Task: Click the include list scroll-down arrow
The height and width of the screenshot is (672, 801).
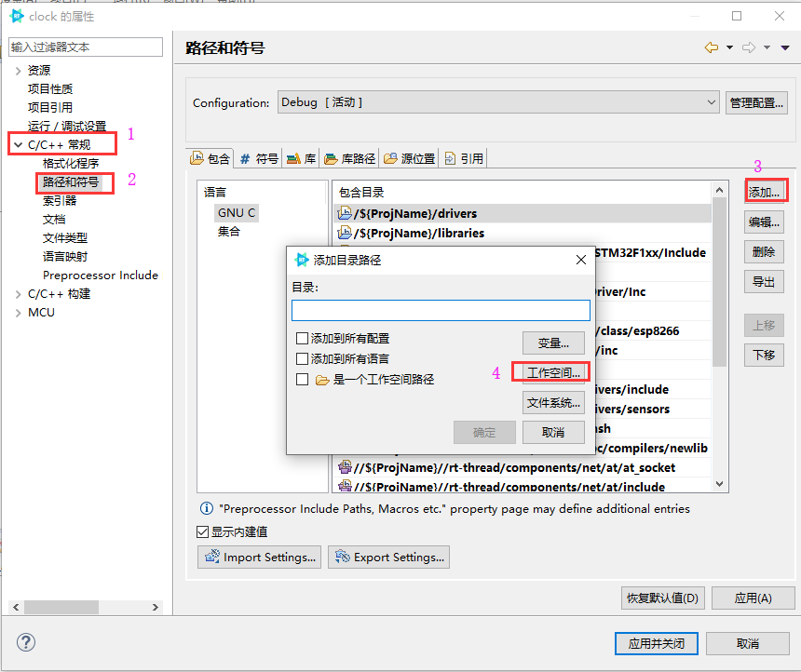Action: [719, 484]
